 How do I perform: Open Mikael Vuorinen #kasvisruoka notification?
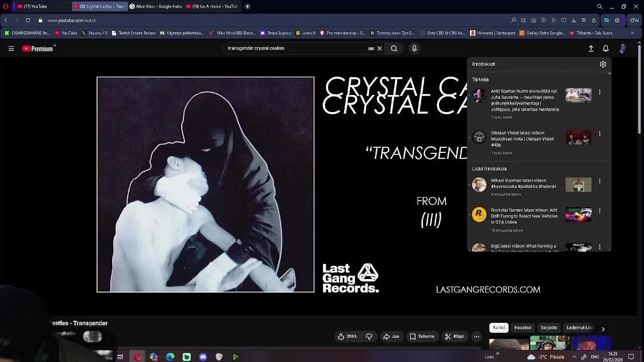(524, 184)
